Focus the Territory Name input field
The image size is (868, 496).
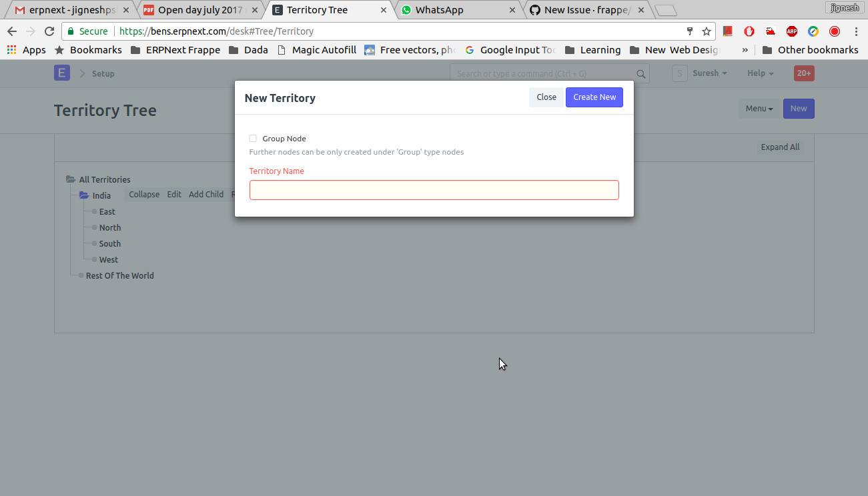434,190
